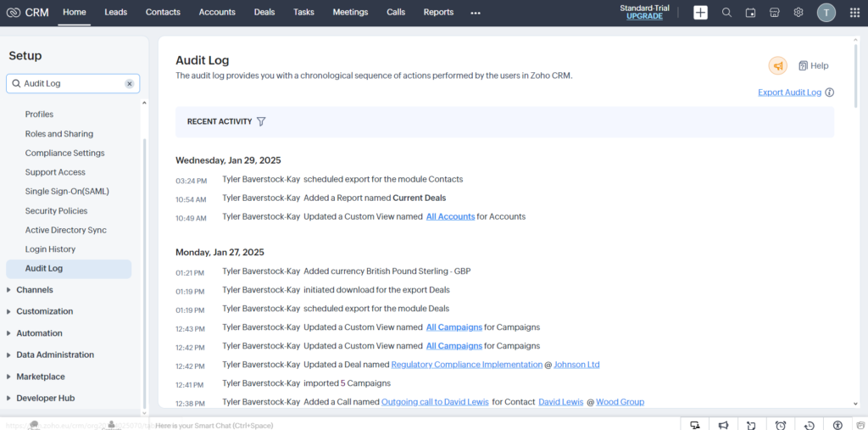Open the Calls module tab

pos(396,12)
